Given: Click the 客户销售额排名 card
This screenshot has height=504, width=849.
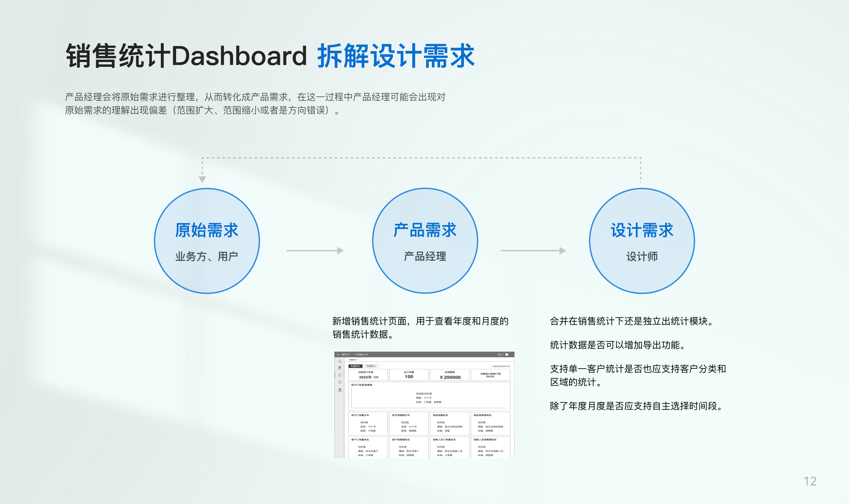Looking at the screenshot, I should tap(409, 448).
